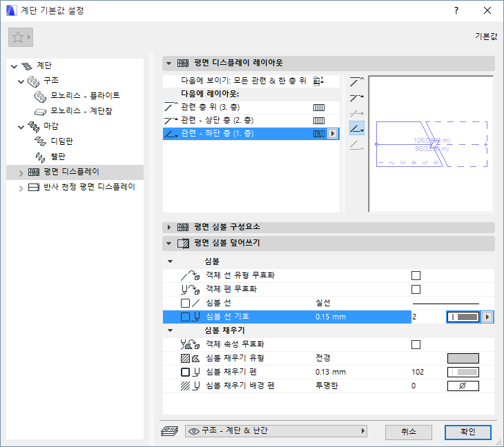Select 모노리스 - 계단참 in the tree
This screenshot has height=447, width=504.
[81, 111]
